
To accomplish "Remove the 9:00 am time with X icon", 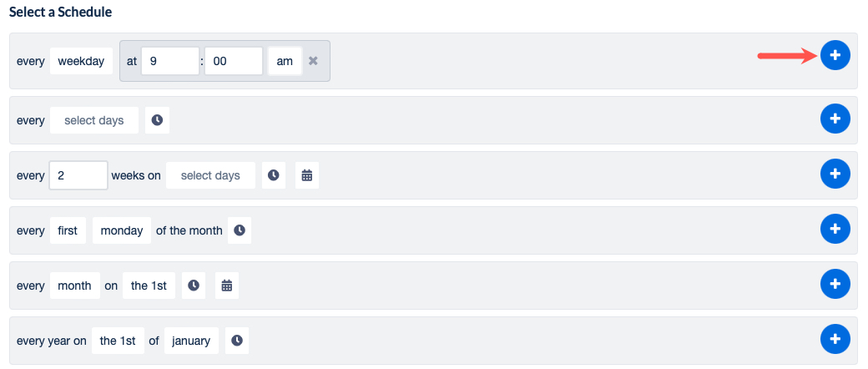I will pyautogui.click(x=313, y=61).
